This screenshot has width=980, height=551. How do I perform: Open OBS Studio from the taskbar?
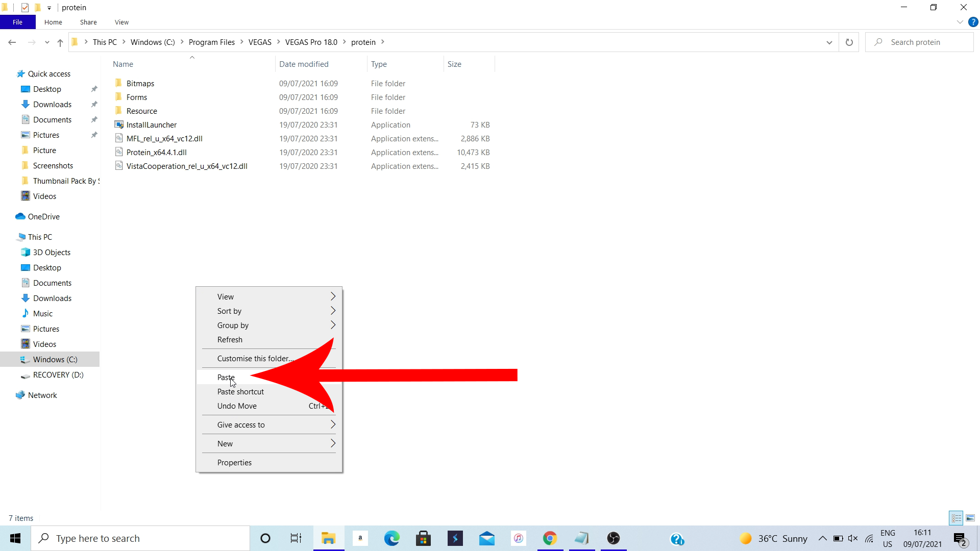(614, 538)
